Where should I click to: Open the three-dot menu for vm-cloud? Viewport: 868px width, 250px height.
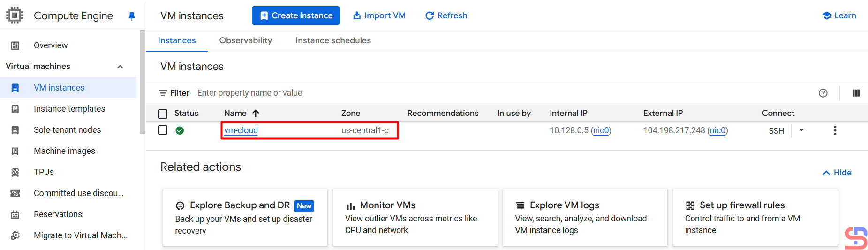pyautogui.click(x=835, y=130)
